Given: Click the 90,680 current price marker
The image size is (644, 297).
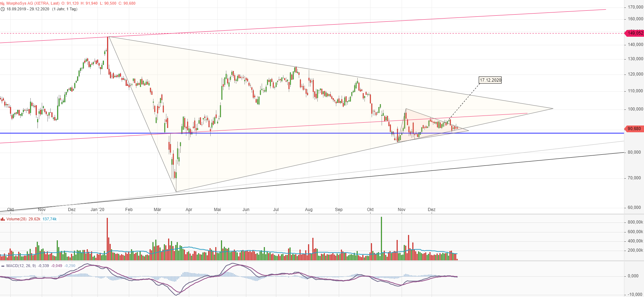Looking at the screenshot, I should click(634, 129).
